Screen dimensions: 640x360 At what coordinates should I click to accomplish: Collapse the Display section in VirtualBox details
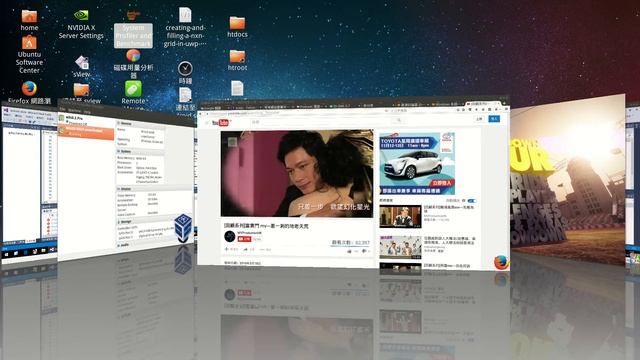tap(119, 189)
